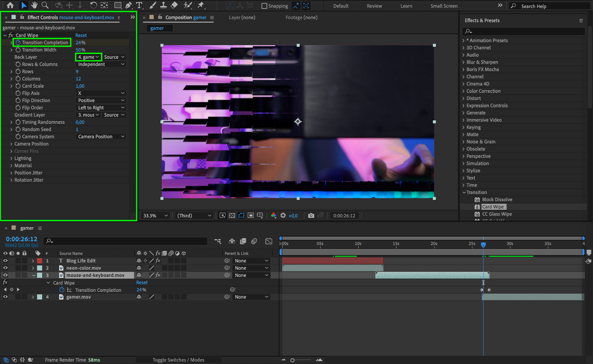Image resolution: width=593 pixels, height=364 pixels.
Task: Enable the Snapping checkbox
Action: click(x=264, y=6)
